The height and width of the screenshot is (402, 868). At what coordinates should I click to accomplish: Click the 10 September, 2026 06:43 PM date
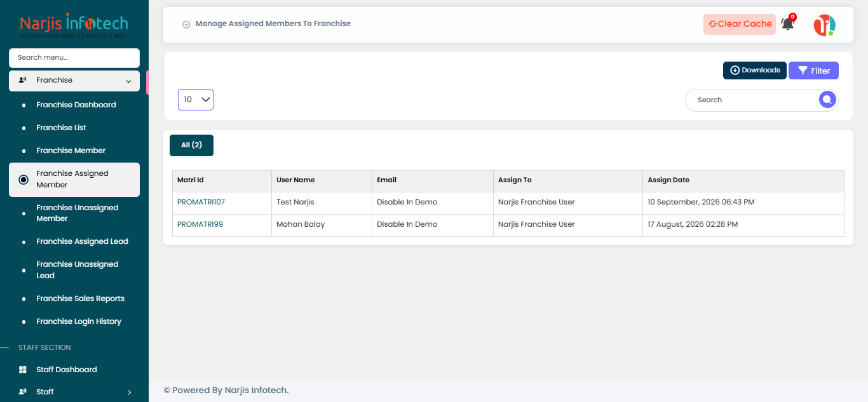coord(701,202)
